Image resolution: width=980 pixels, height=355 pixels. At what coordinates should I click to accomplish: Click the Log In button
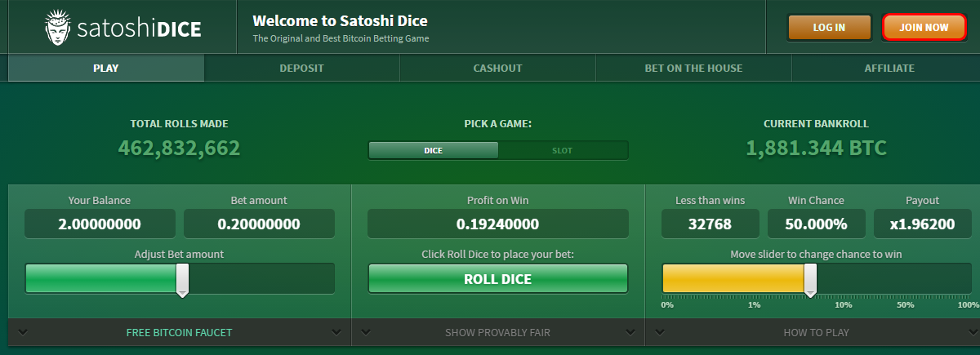[x=829, y=27]
